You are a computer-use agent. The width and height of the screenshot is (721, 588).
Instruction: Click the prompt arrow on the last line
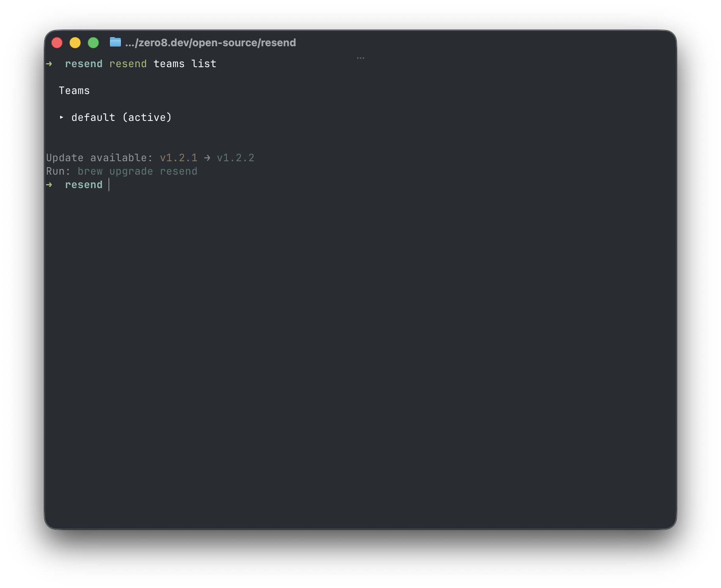click(x=49, y=185)
